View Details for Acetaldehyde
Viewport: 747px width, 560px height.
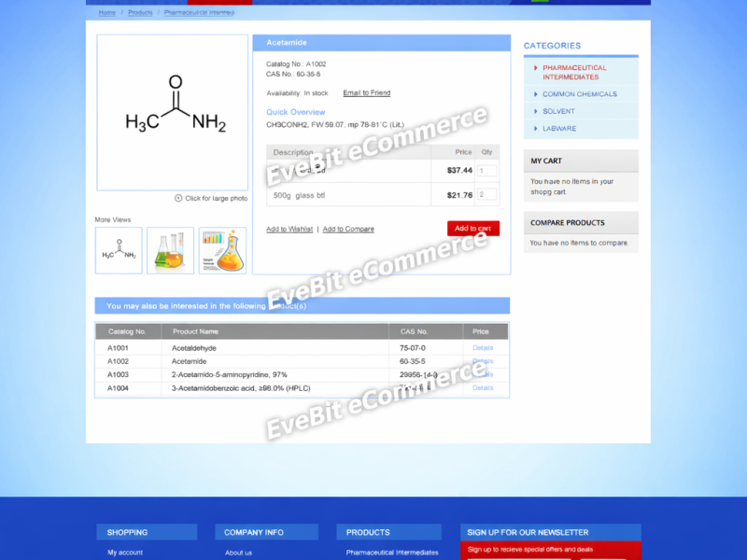pos(483,348)
